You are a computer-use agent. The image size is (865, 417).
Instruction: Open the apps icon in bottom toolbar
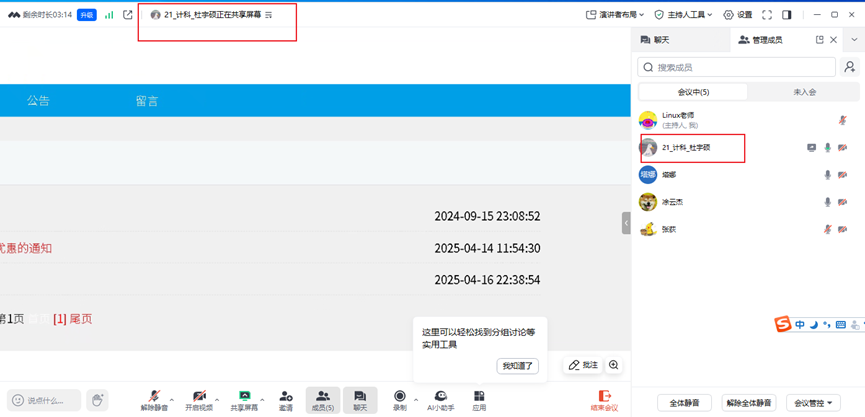(x=479, y=397)
